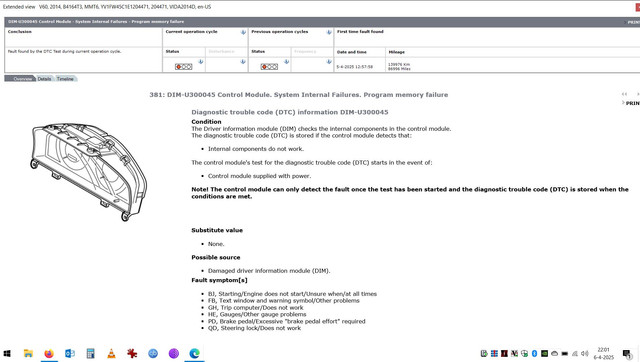Click symptom 'FB, Text window and warning symbol'
This screenshot has width=640, height=362.
284,301
